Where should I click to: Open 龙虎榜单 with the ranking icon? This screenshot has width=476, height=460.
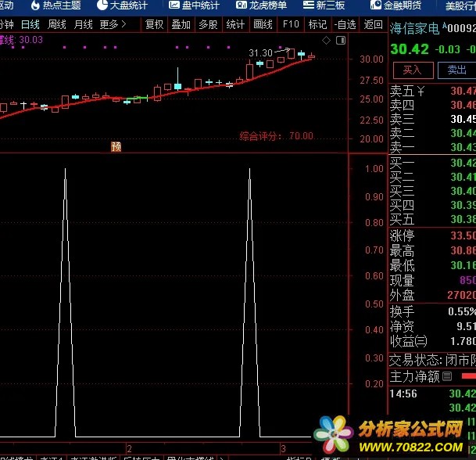[x=261, y=5]
